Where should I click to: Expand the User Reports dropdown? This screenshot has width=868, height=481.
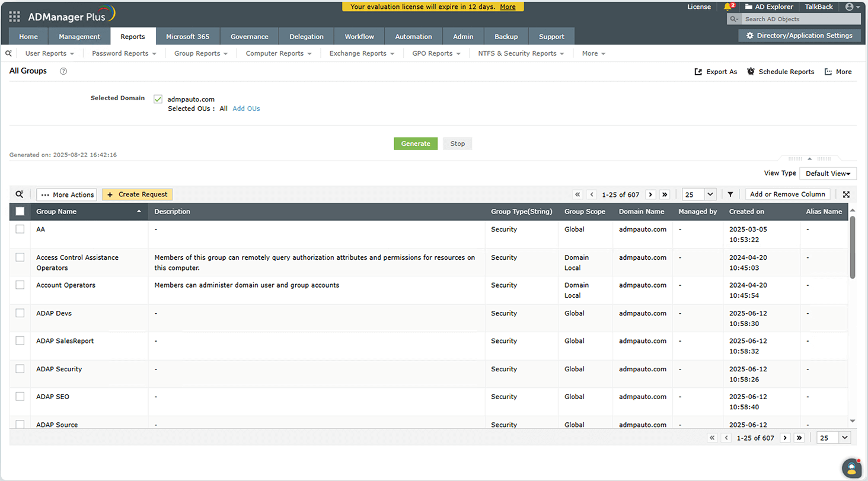[50, 53]
